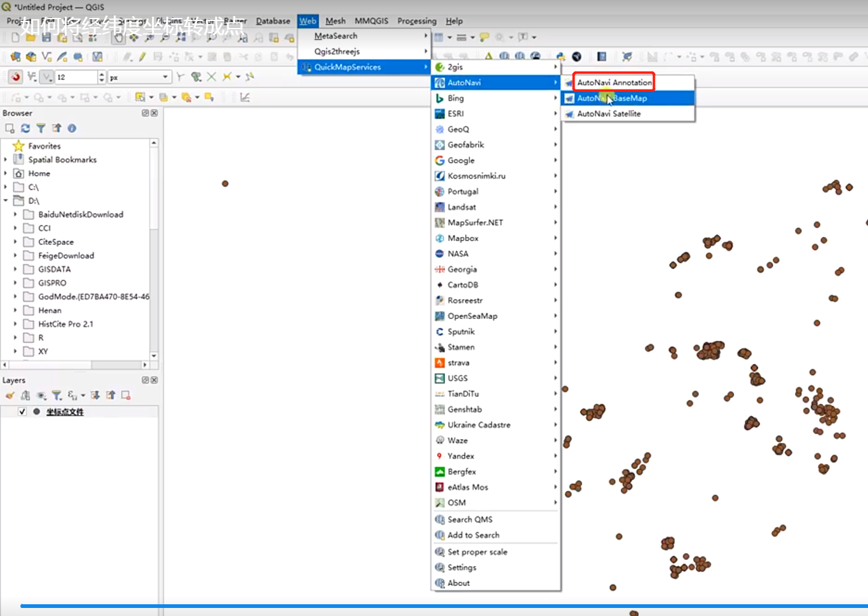Click the New GeoPackage Layer icon
This screenshot has height=616, width=868.
(x=31, y=57)
